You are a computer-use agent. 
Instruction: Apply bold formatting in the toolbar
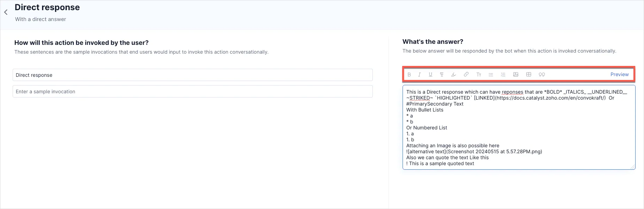tap(409, 74)
